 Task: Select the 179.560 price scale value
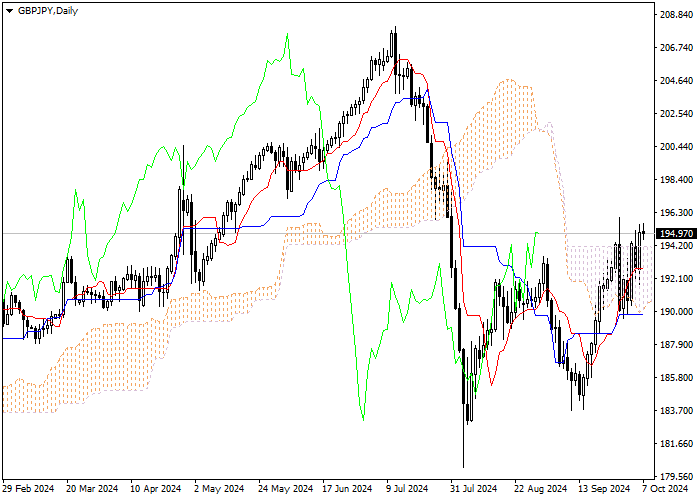click(x=676, y=477)
